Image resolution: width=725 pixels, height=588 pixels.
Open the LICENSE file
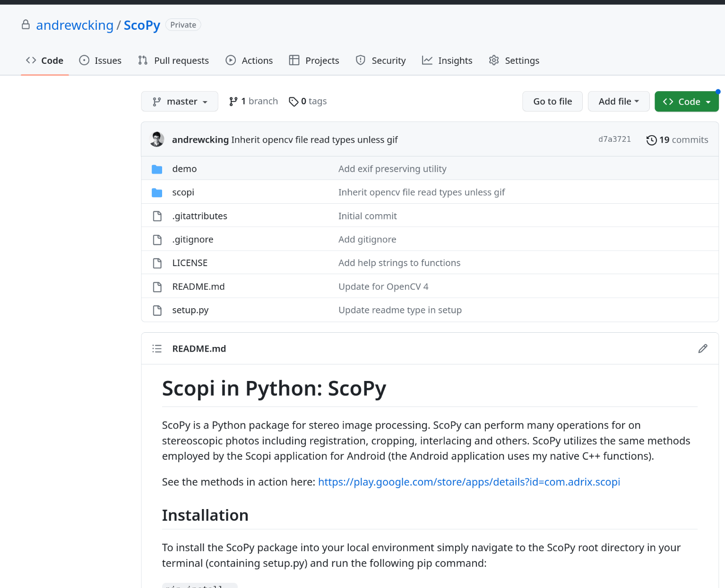[x=190, y=263]
